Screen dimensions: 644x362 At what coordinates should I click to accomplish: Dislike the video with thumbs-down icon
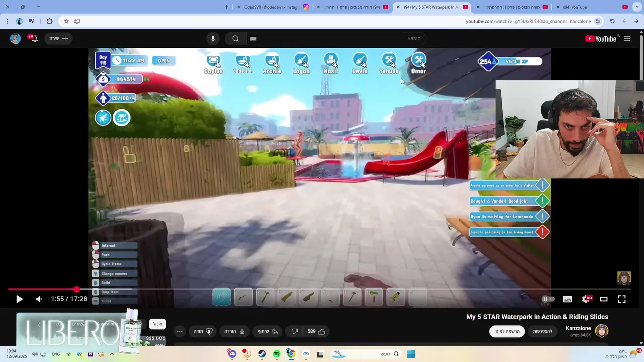click(295, 331)
